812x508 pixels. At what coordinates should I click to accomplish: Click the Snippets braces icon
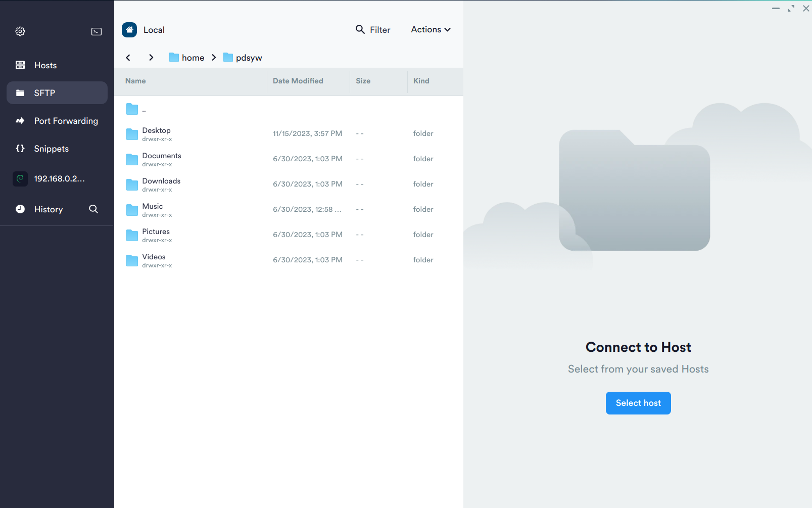(x=20, y=149)
